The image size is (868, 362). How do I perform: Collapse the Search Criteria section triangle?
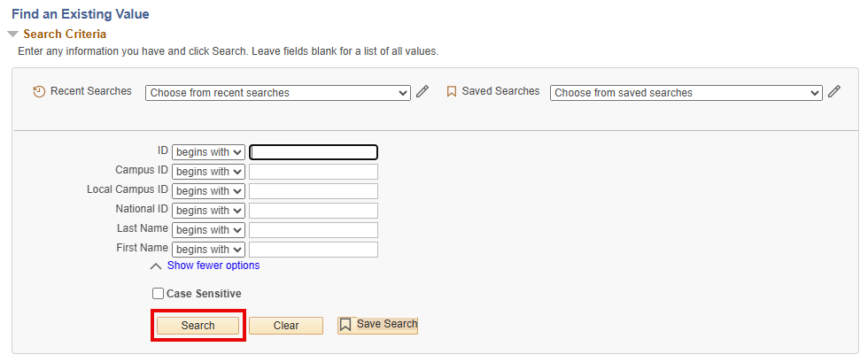[12, 35]
